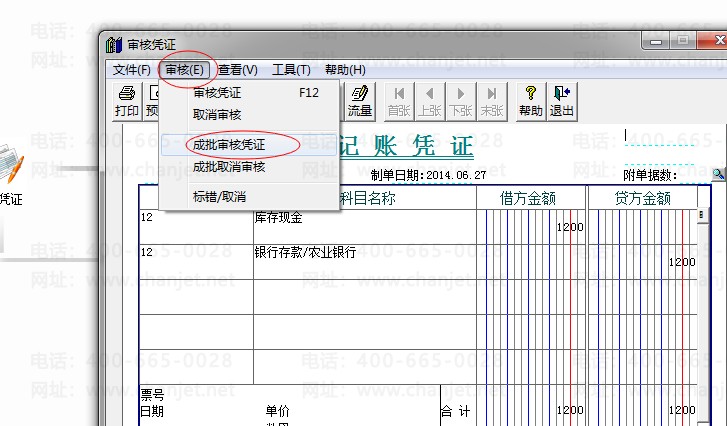727x426 pixels.
Task: Click the 借方金额 column header
Action: 528,198
